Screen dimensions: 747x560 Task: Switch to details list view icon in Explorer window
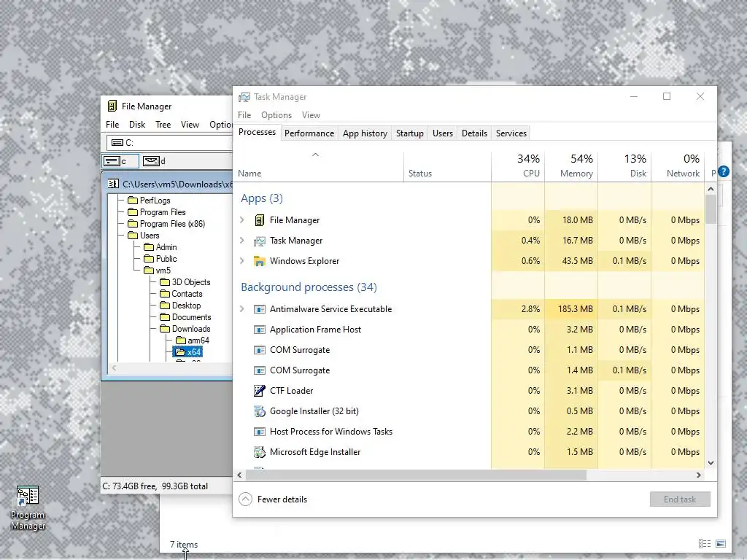tap(705, 543)
